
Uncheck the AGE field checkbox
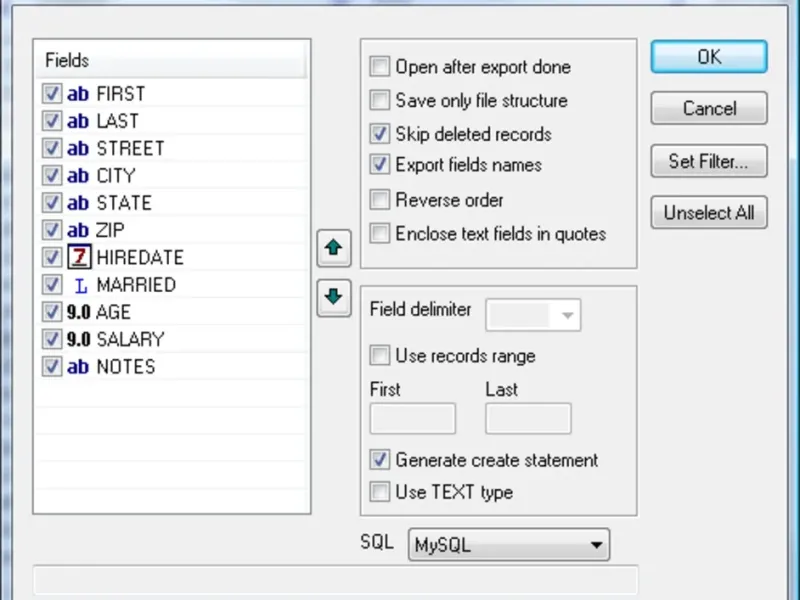(52, 312)
